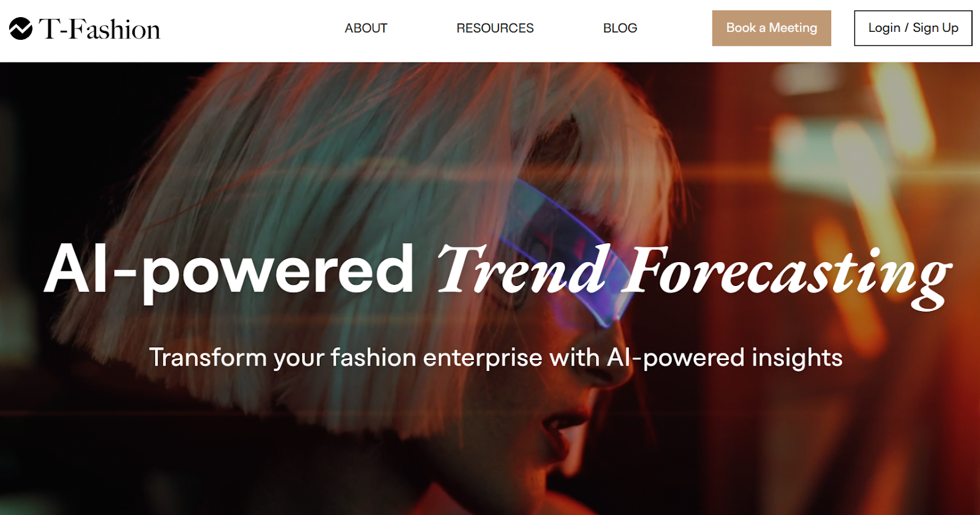Click the 'Transform your fashion enterprise' subtitle
The width and height of the screenshot is (980, 515).
(x=346, y=358)
